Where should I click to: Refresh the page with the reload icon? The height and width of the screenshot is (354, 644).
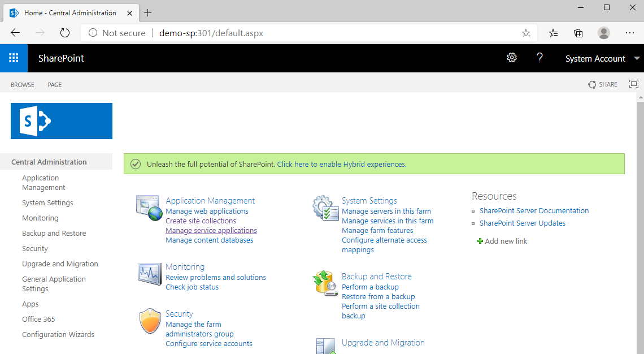(65, 33)
